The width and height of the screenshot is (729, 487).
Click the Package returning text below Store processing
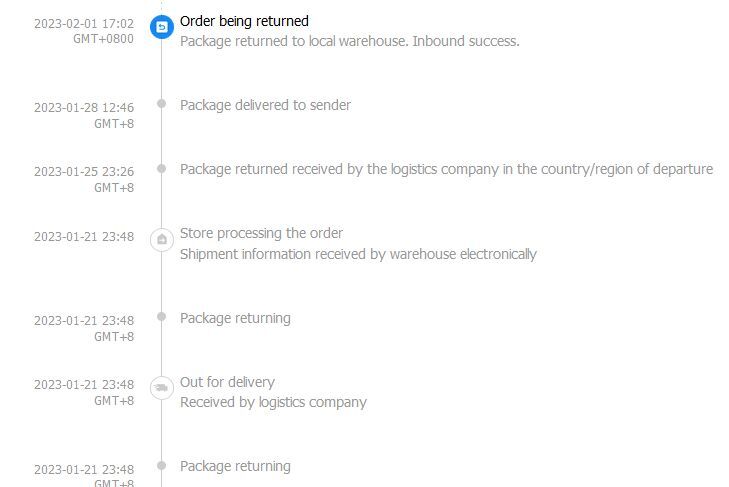[x=235, y=318]
